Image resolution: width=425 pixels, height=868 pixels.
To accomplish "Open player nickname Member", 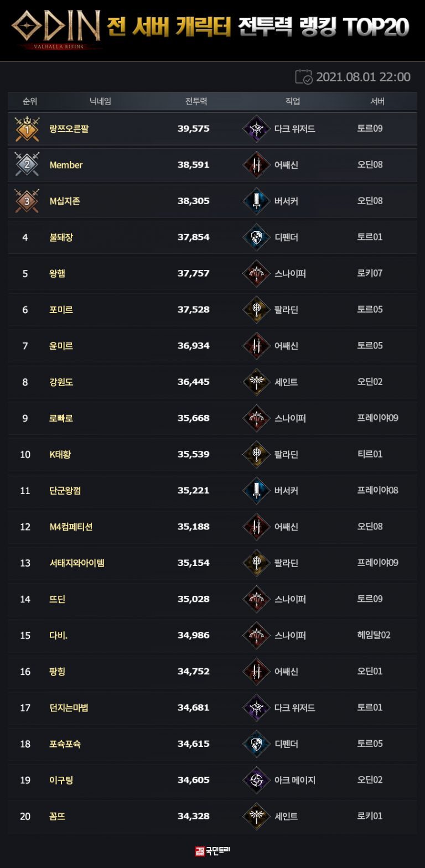I will click(66, 165).
